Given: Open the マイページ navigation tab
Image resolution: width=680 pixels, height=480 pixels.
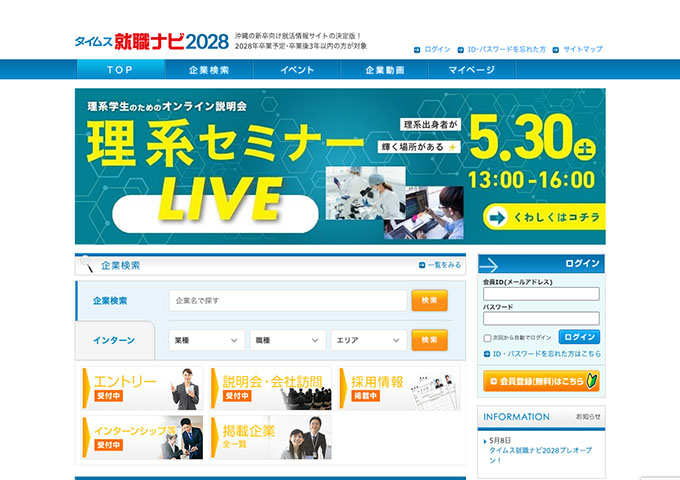Looking at the screenshot, I should click(472, 70).
